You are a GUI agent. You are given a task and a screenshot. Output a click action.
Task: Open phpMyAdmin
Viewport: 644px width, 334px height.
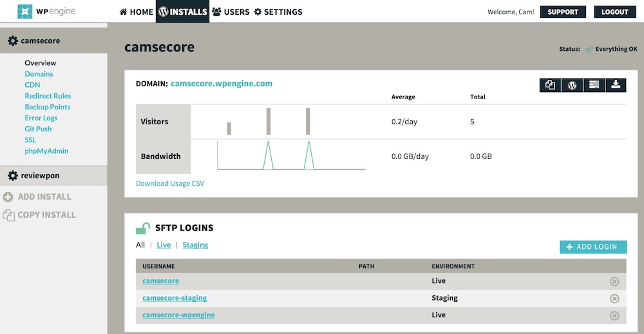pos(46,151)
